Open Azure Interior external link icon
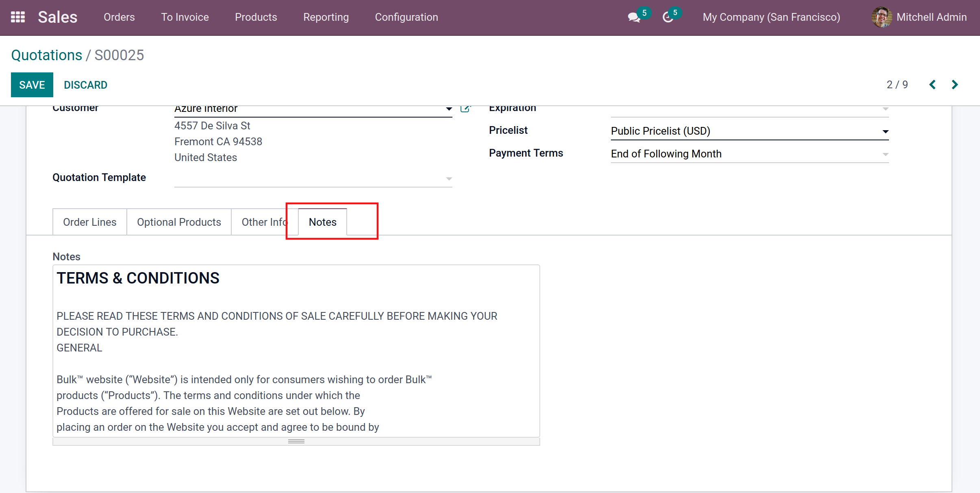This screenshot has width=980, height=493. (x=465, y=109)
